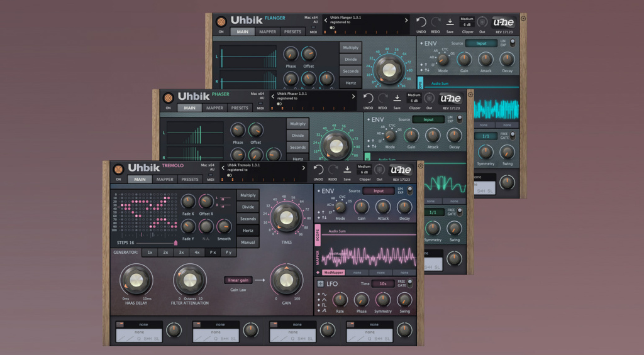Click the u-he logo in Tremolo window
The image size is (644, 355).
coord(401,170)
